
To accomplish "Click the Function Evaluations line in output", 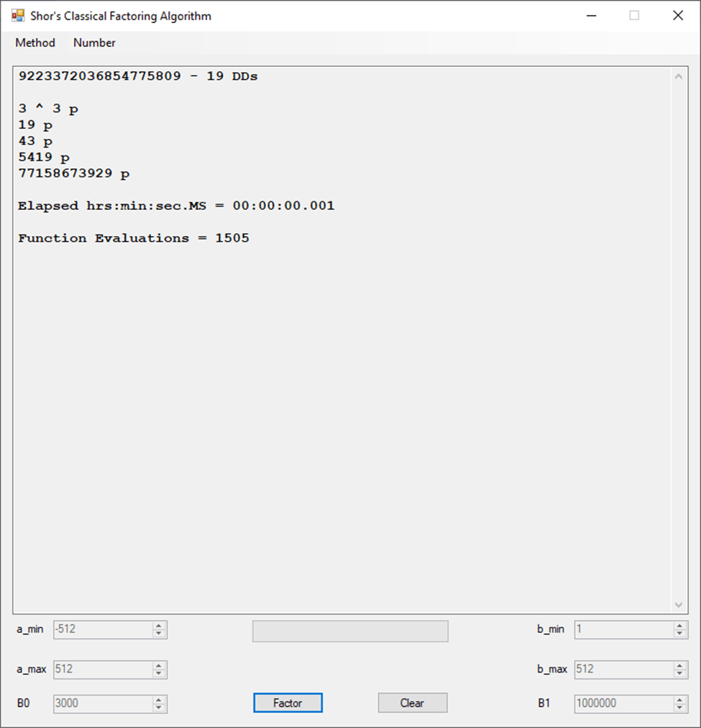I will (x=134, y=238).
